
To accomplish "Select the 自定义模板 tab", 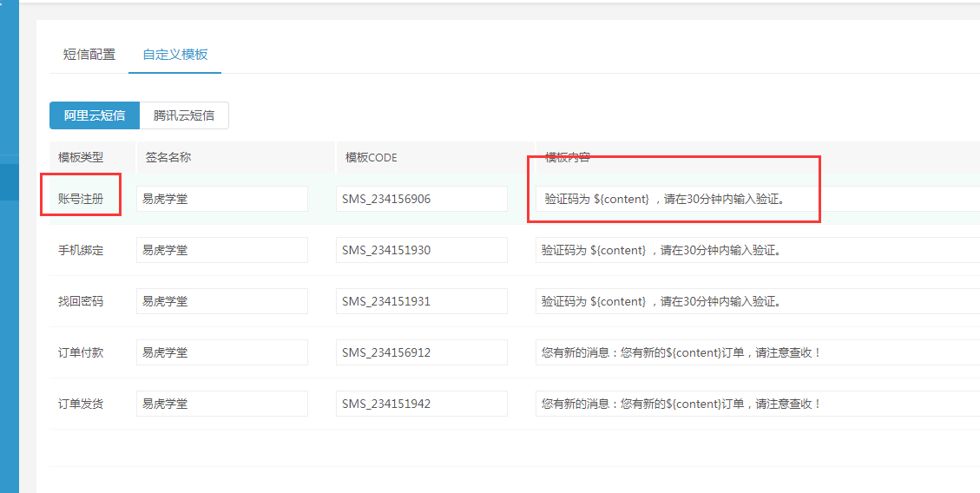I will (x=175, y=55).
